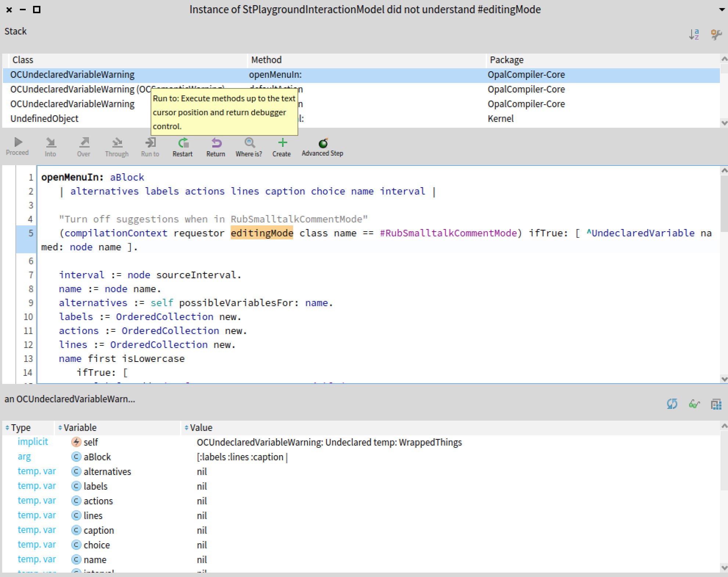Step Over the next statement
The width and height of the screenshot is (728, 577).
[x=83, y=146]
